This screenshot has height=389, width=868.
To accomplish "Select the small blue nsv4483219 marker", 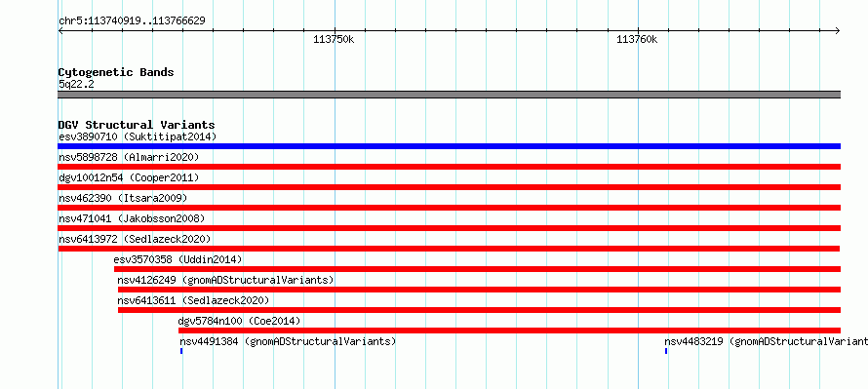I will click(666, 351).
